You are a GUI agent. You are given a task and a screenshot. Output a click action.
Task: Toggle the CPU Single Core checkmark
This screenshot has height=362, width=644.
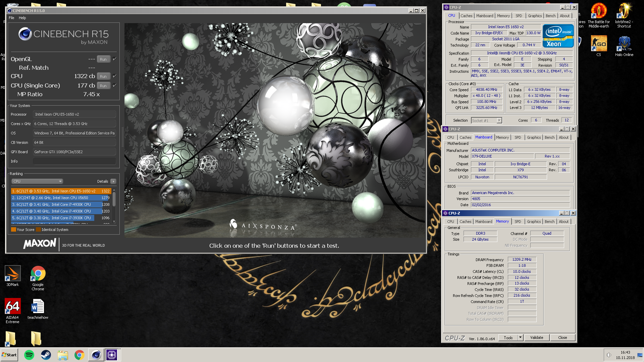pyautogui.click(x=114, y=85)
